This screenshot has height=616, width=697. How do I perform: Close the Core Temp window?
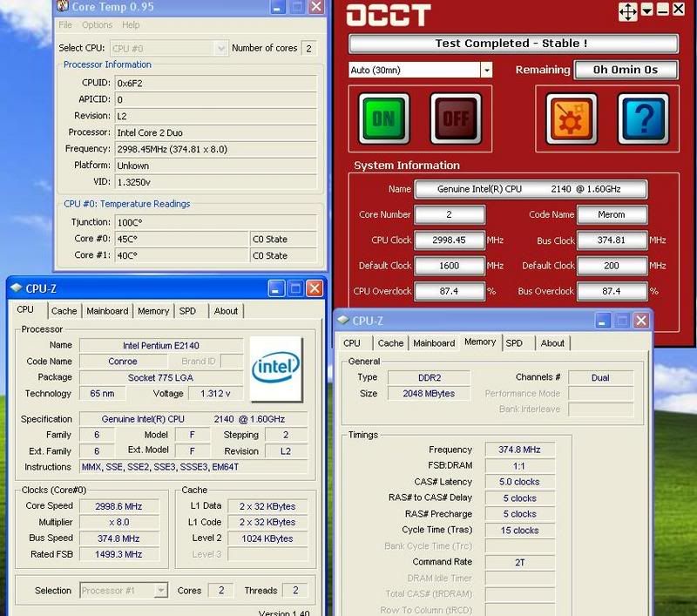pos(316,7)
